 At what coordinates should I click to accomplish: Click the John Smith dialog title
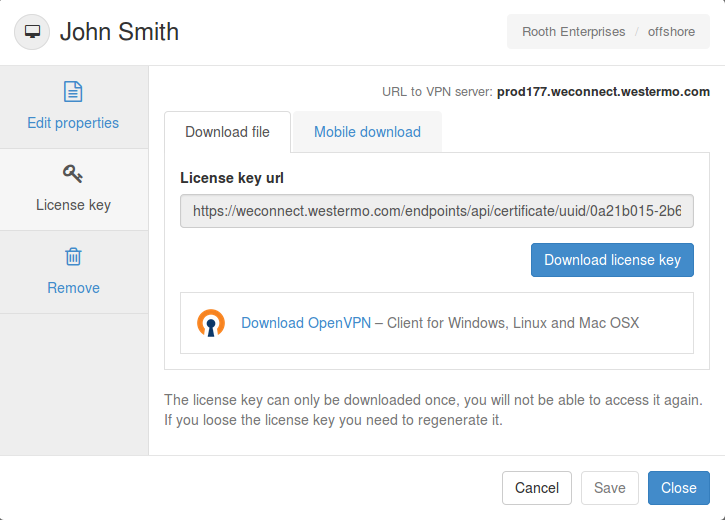coord(119,31)
